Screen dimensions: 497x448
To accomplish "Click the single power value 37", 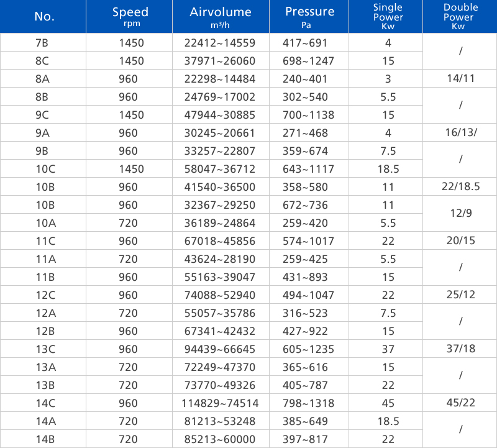I will click(x=388, y=349).
